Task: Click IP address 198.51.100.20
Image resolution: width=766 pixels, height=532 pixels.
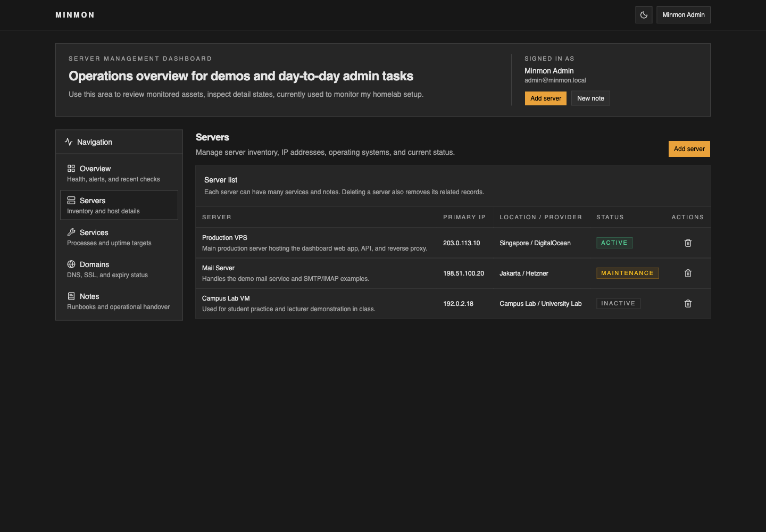Action: 464,273
